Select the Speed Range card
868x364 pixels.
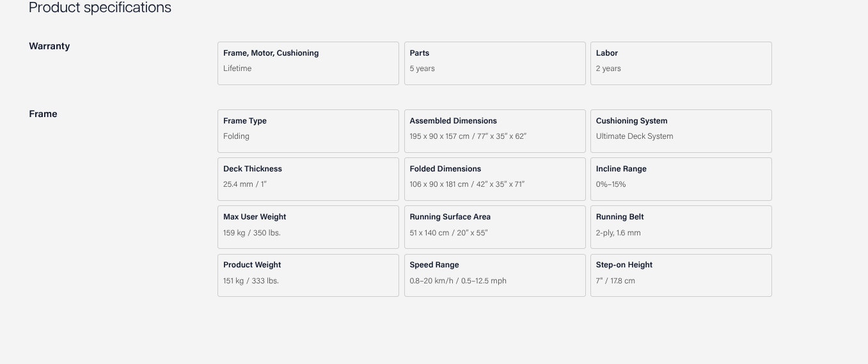pos(494,275)
